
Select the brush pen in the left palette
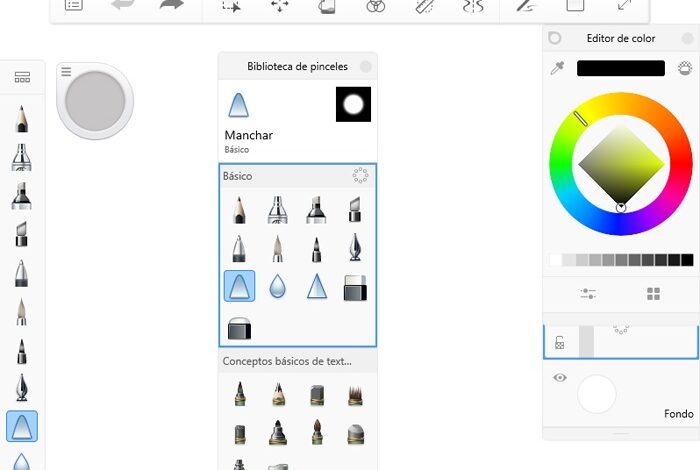21,312
